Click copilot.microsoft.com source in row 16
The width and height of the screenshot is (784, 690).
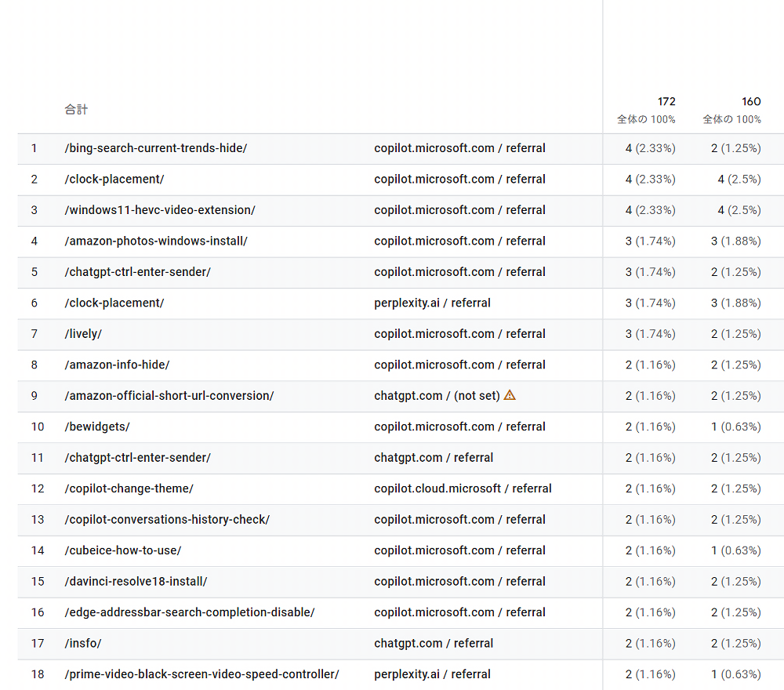coord(460,612)
